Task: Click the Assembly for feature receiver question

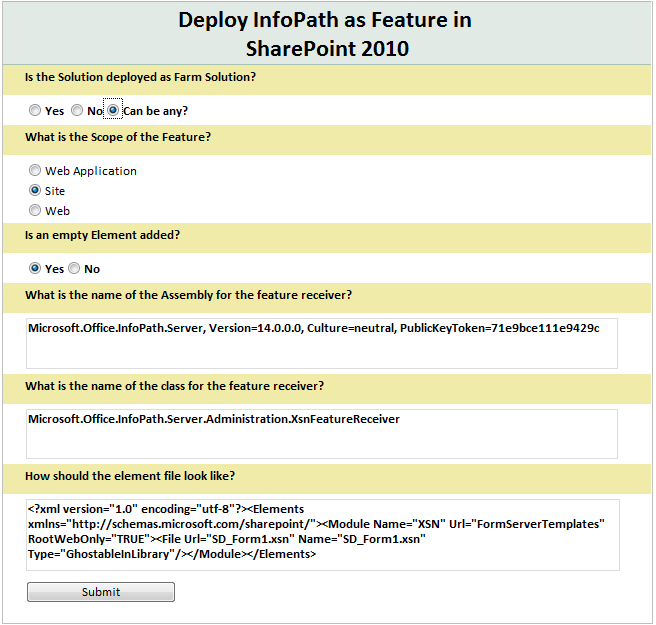Action: pyautogui.click(x=188, y=295)
